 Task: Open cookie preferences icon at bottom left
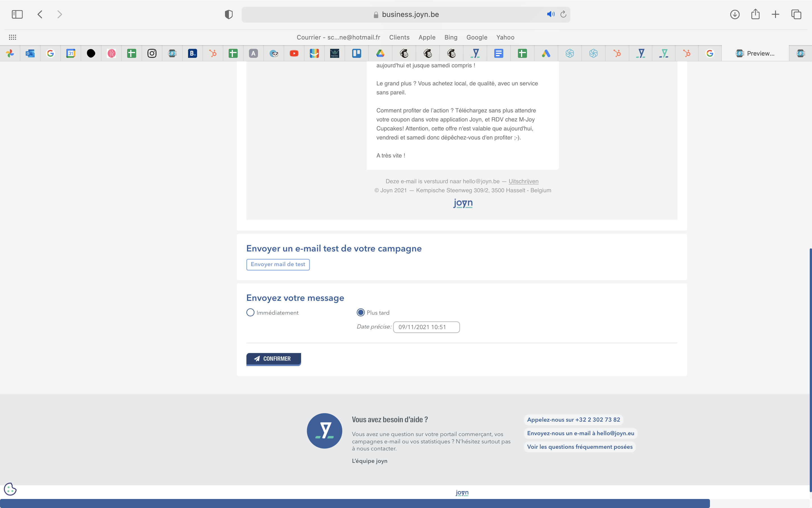[x=10, y=489]
